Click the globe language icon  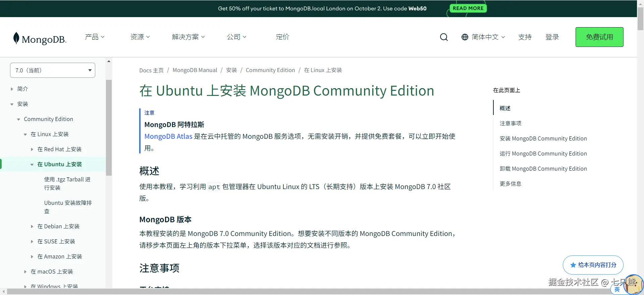click(x=465, y=37)
